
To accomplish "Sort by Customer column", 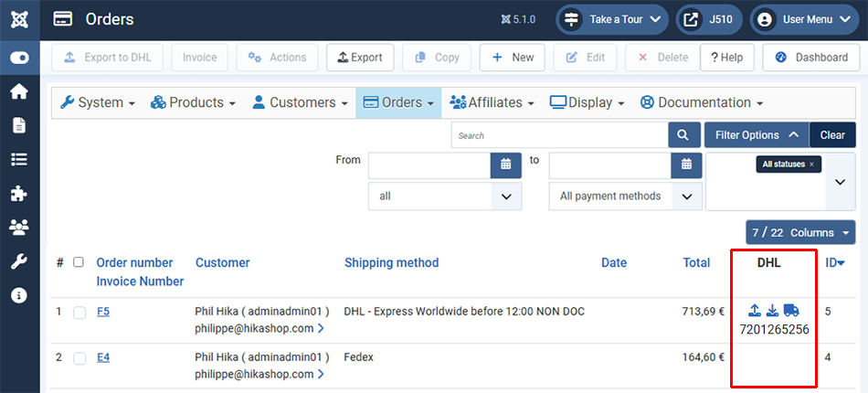I will (x=223, y=262).
